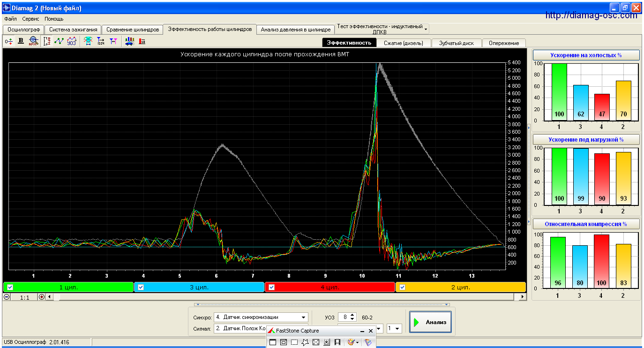Start analysis with the Анализ button
Image resolution: width=644 pixels, height=348 pixels.
pyautogui.click(x=430, y=322)
